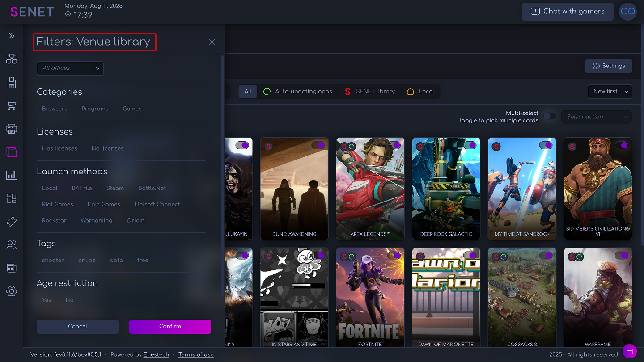Toggle the Multi-select switch
The height and width of the screenshot is (362, 644).
pos(550,116)
